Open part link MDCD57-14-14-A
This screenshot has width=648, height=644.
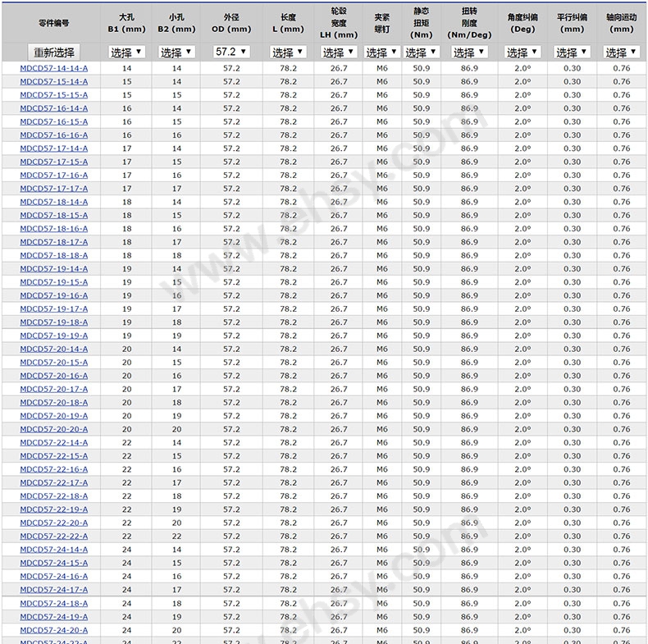click(53, 68)
